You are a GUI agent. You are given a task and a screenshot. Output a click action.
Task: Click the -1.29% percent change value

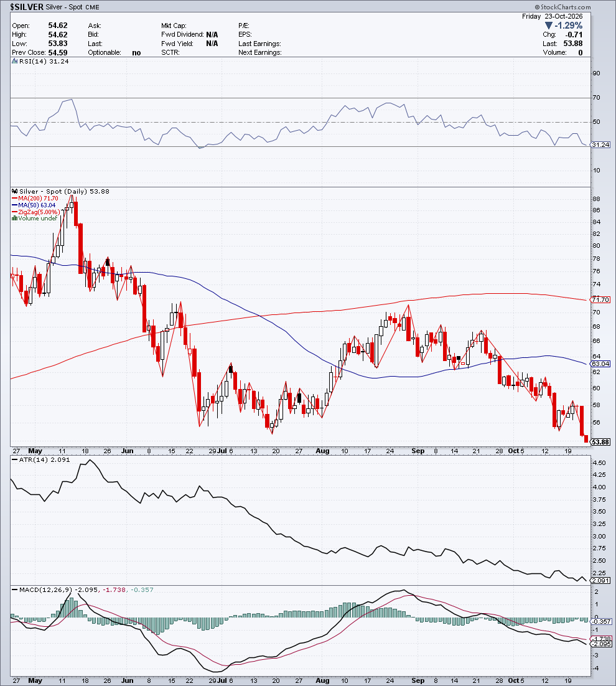pos(568,26)
